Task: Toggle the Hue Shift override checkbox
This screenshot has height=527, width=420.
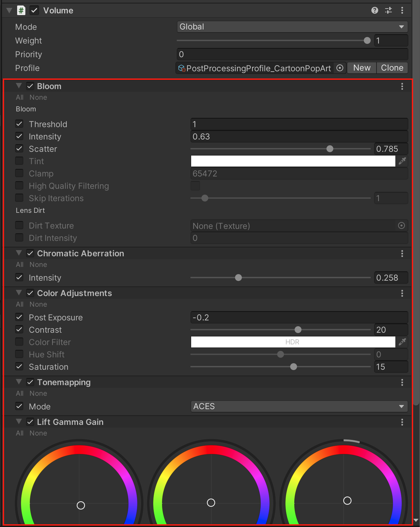Action: pyautogui.click(x=20, y=354)
